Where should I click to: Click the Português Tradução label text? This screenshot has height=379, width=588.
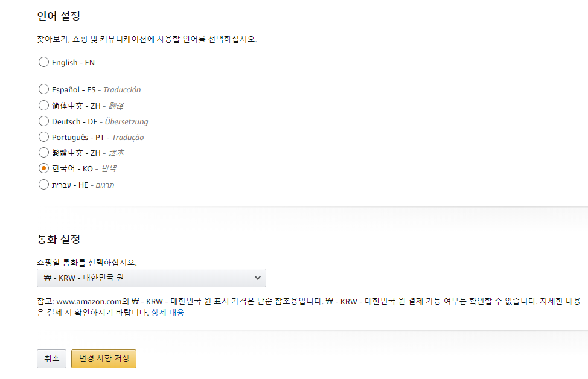pyautogui.click(x=98, y=137)
